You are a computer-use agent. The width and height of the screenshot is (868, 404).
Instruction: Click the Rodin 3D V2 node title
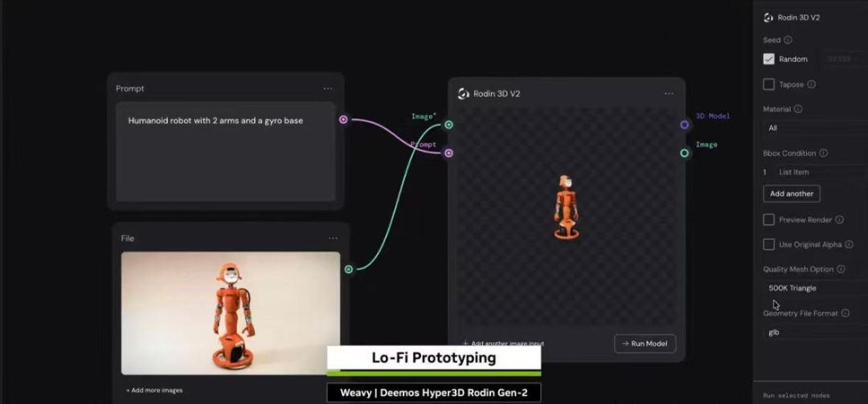tap(497, 93)
